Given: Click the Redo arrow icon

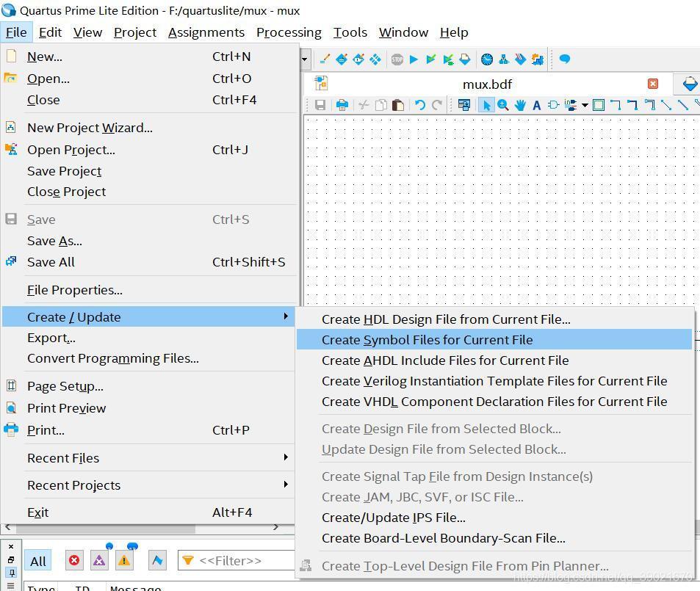Looking at the screenshot, I should pos(436,105).
